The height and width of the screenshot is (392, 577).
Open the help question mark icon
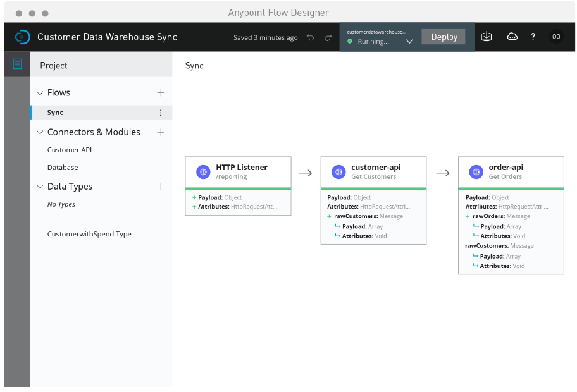tap(533, 37)
